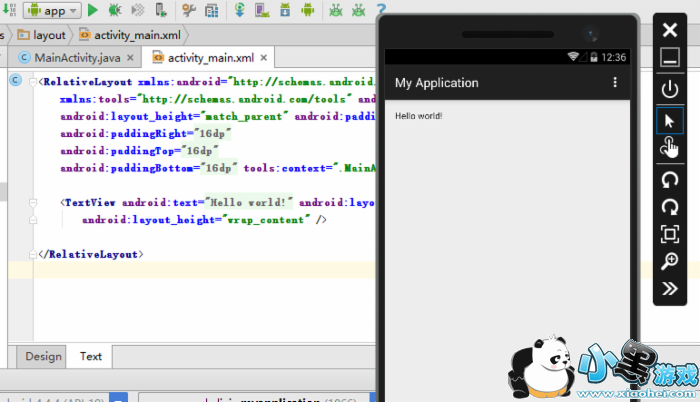Select the emulator multi-touch hand tool
Image resolution: width=700 pixels, height=402 pixels.
670,149
